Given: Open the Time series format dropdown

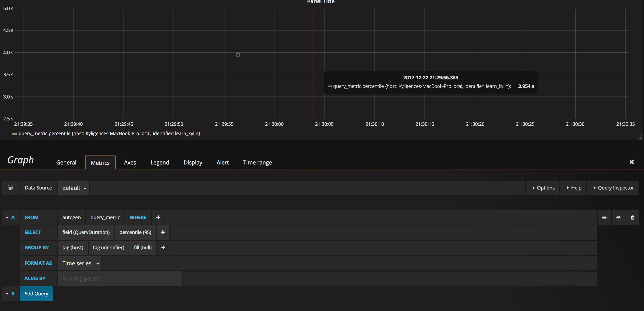Looking at the screenshot, I should pyautogui.click(x=80, y=263).
